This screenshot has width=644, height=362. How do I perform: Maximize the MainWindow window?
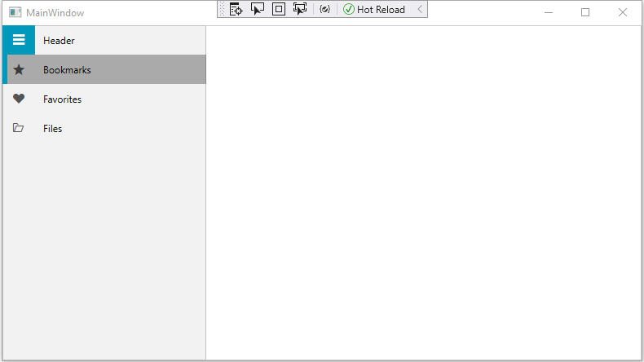[x=585, y=13]
